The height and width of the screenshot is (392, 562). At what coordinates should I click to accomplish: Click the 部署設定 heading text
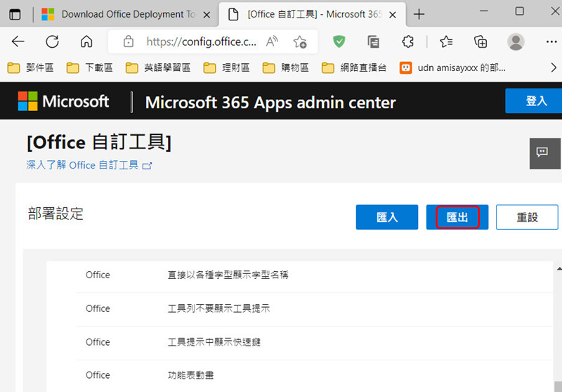55,214
